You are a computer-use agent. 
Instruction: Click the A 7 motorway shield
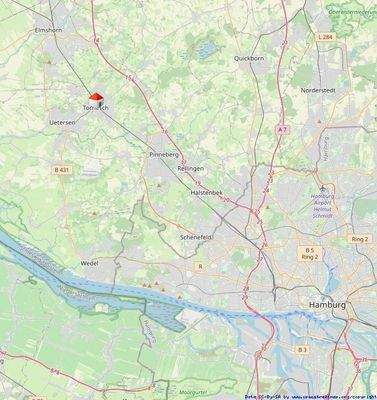pyautogui.click(x=281, y=130)
